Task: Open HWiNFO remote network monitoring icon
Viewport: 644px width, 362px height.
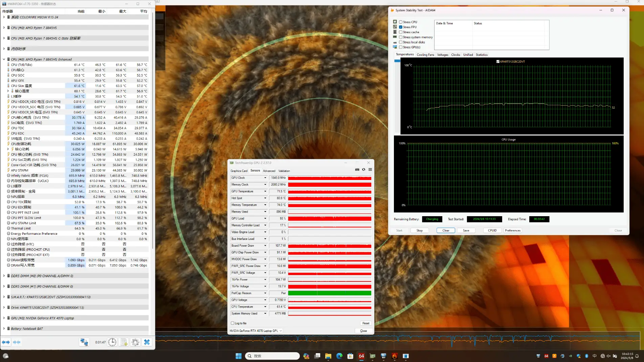Action: tap(84, 342)
